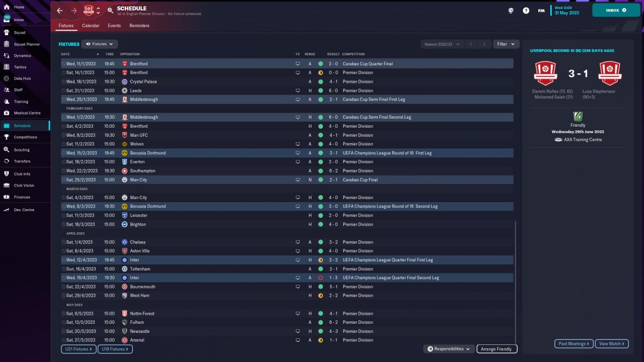This screenshot has height=362, width=644.
Task: Tick the select circle for Wed, 8/2/2023
Action: click(63, 135)
